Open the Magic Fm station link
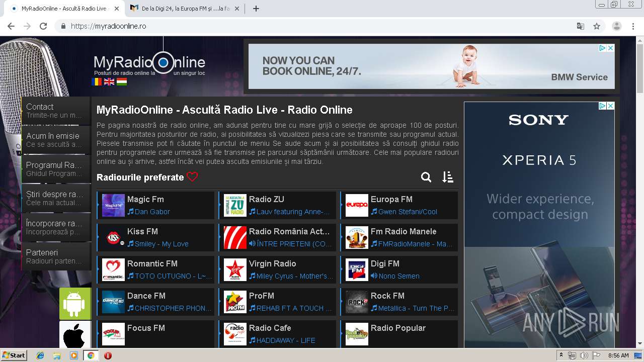 click(x=145, y=199)
